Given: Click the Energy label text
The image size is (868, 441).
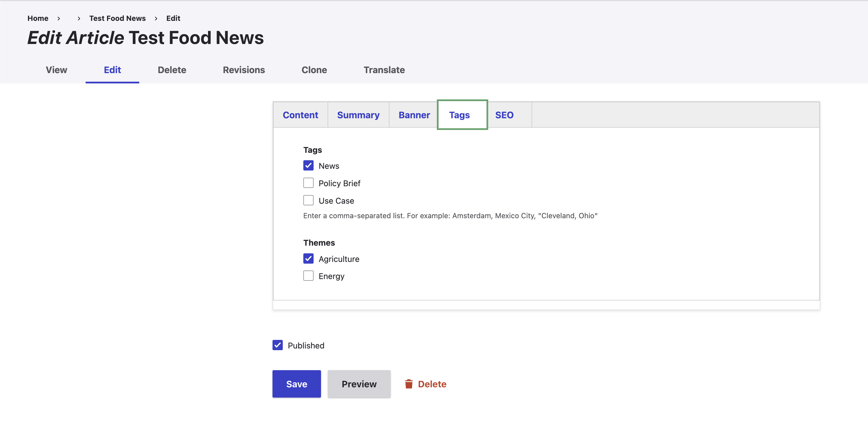Looking at the screenshot, I should tap(331, 276).
